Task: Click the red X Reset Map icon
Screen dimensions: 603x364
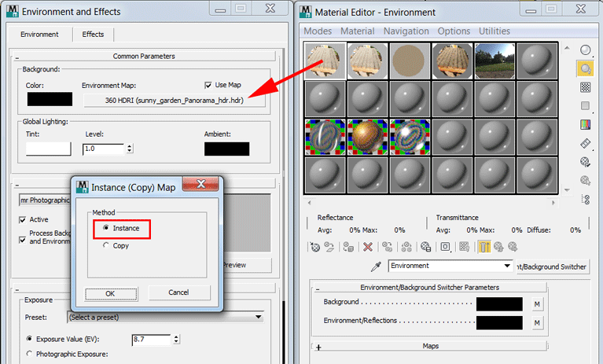Action: click(x=368, y=247)
